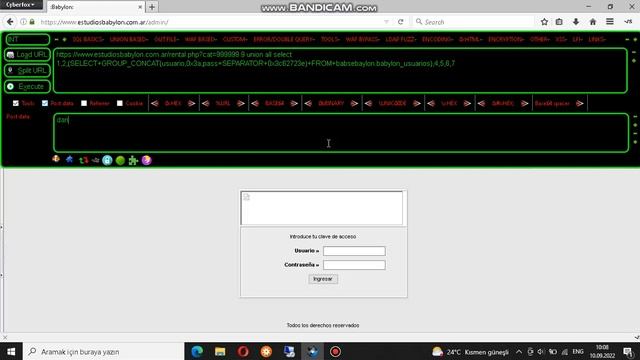640x360 pixels.
Task: Click the orange round icon below post data
Action: pos(56,159)
